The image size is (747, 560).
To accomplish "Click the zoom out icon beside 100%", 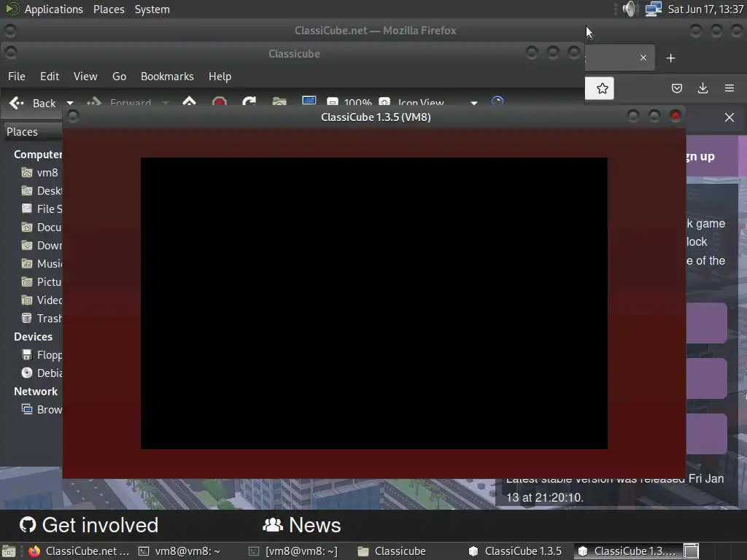I will (x=333, y=101).
